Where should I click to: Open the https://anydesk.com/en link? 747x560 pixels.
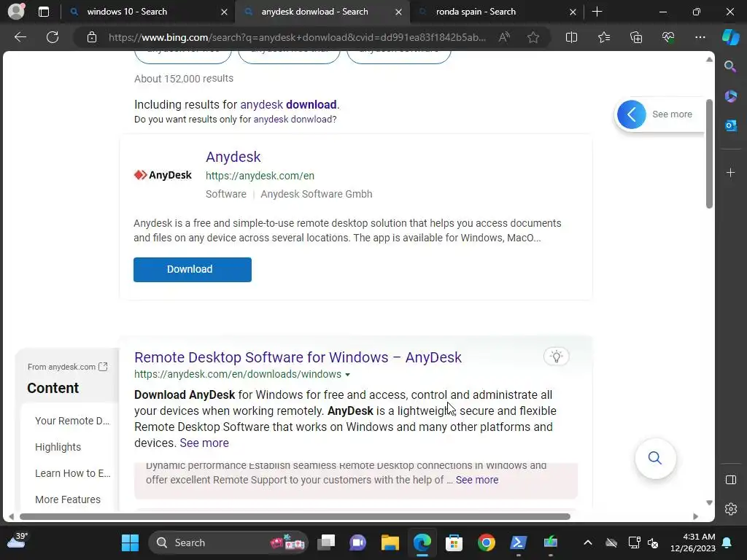[x=260, y=176]
